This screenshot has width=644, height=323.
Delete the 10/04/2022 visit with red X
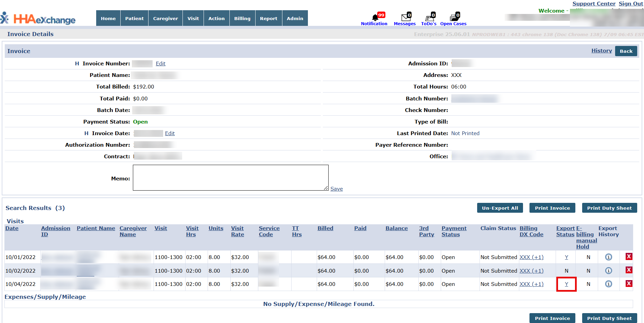pos(629,284)
